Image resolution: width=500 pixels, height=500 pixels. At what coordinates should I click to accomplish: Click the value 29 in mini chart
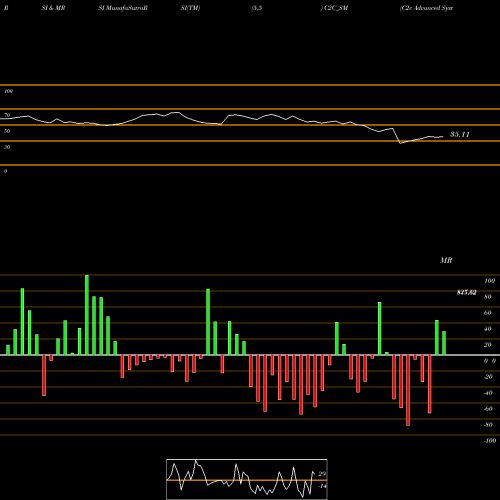coord(322,474)
